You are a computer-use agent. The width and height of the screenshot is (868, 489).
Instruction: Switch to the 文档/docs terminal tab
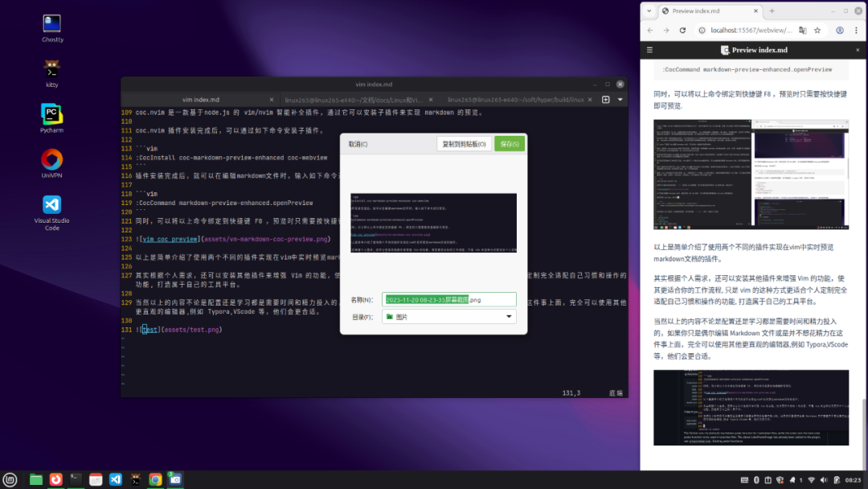coord(354,100)
